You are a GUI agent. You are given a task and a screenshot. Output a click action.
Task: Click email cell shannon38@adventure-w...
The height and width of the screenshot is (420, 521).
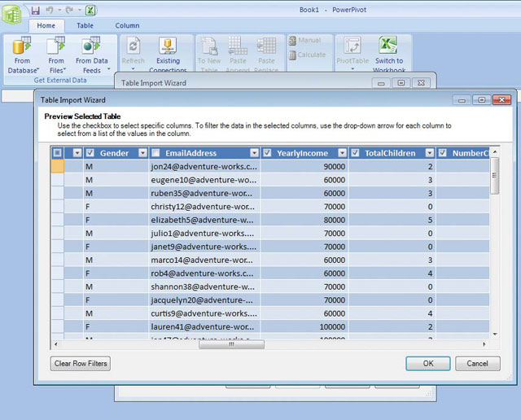(204, 287)
